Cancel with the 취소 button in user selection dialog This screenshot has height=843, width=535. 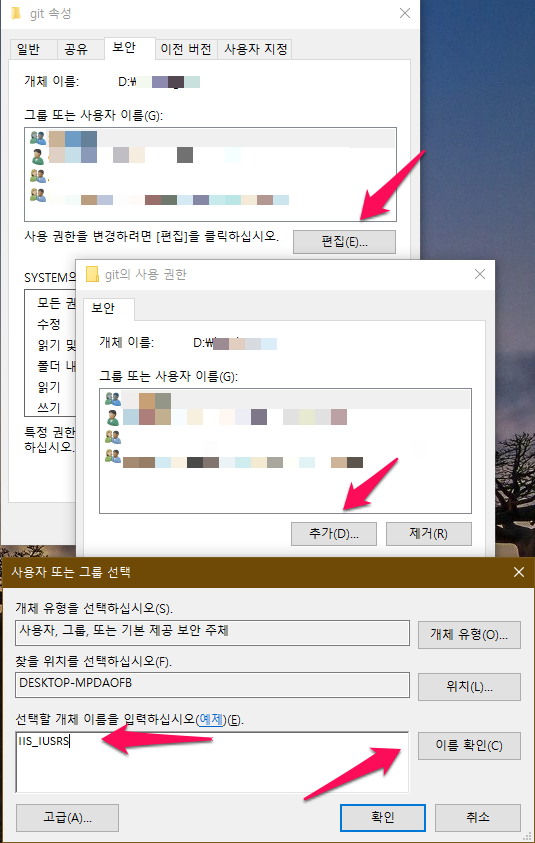coord(477,818)
